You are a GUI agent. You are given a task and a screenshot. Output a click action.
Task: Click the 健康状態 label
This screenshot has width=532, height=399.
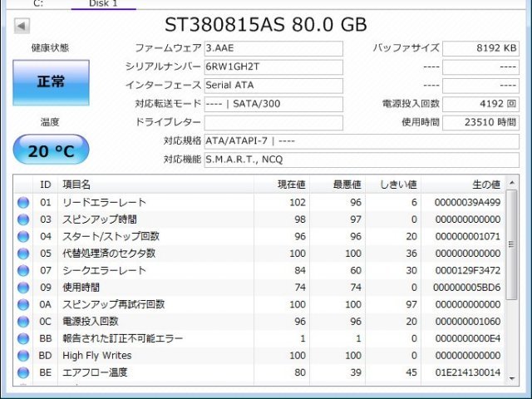(50, 48)
